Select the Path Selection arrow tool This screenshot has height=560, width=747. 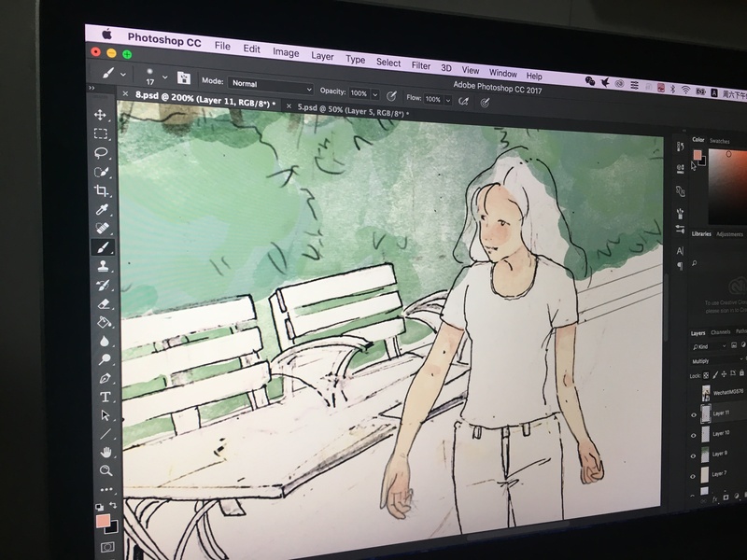point(106,415)
